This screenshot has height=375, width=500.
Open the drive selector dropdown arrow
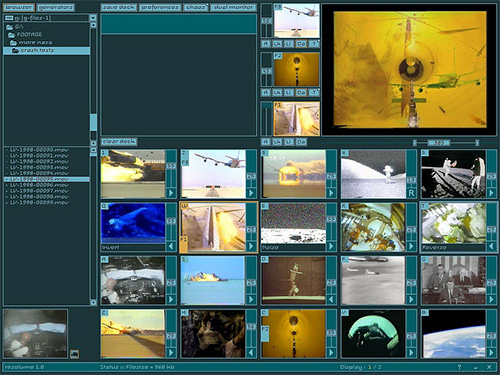point(93,18)
